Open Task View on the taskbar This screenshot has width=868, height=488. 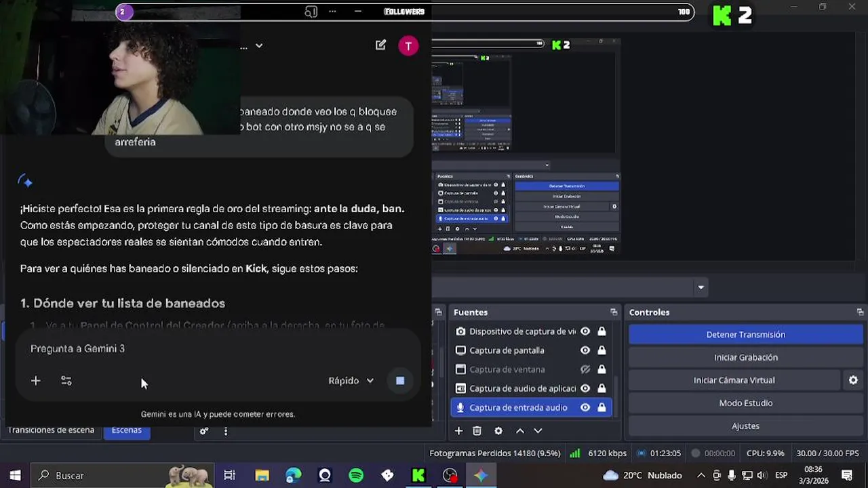pos(229,475)
